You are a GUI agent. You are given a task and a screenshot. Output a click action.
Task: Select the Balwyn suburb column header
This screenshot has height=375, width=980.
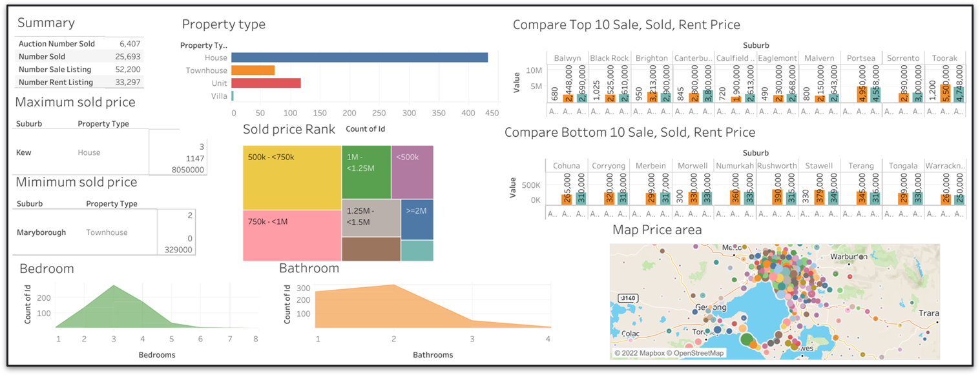pyautogui.click(x=567, y=58)
